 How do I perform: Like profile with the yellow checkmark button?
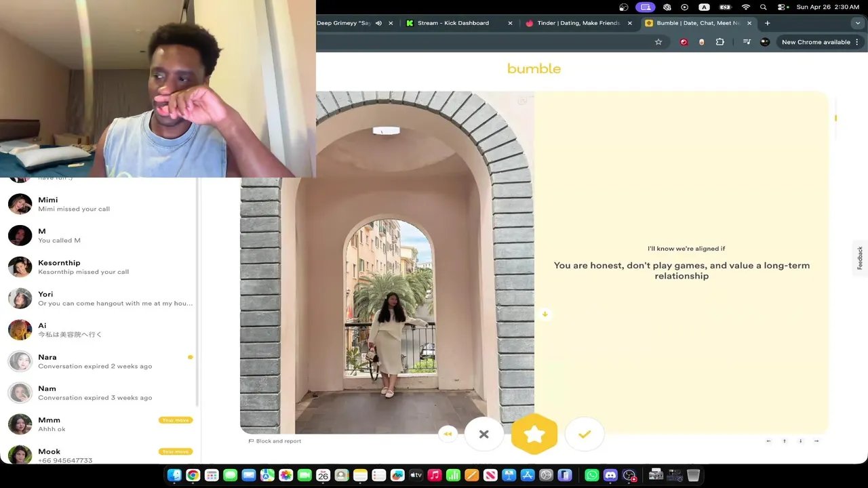tap(585, 434)
